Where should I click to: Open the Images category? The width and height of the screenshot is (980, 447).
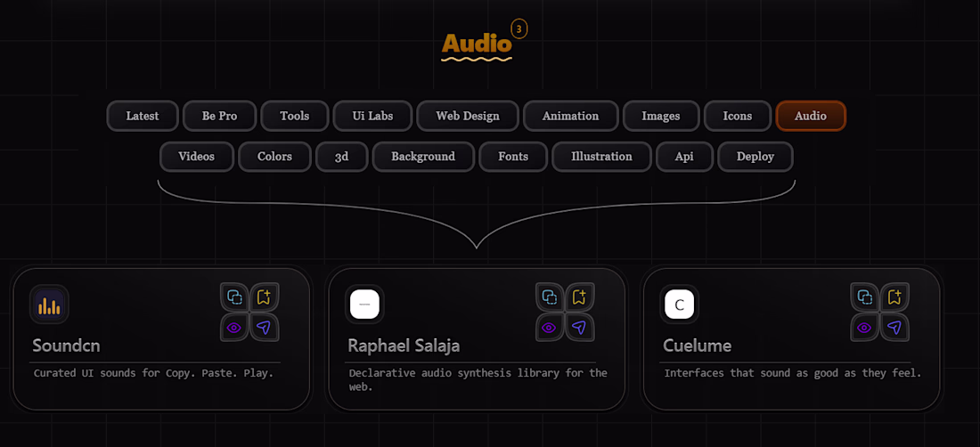tap(661, 116)
